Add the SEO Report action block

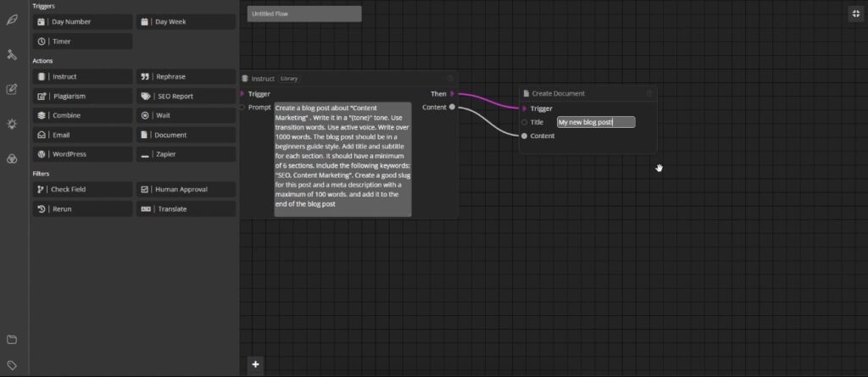[186, 96]
